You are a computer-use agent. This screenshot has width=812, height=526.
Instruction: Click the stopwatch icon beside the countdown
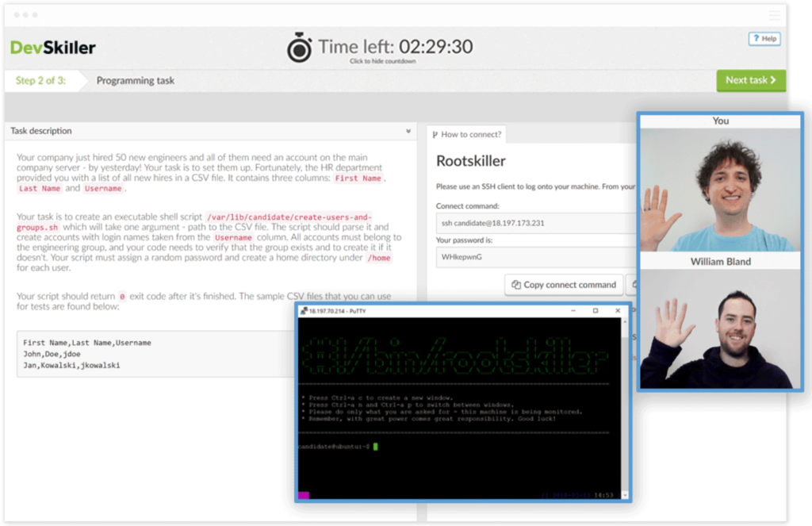pos(300,49)
